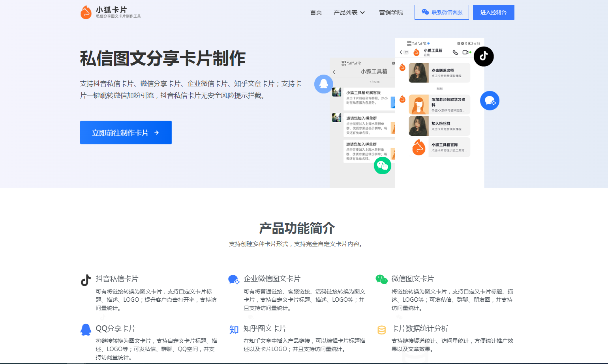Click WeChat icon inside 联系微信客服 button
608x364 pixels.
(x=425, y=12)
